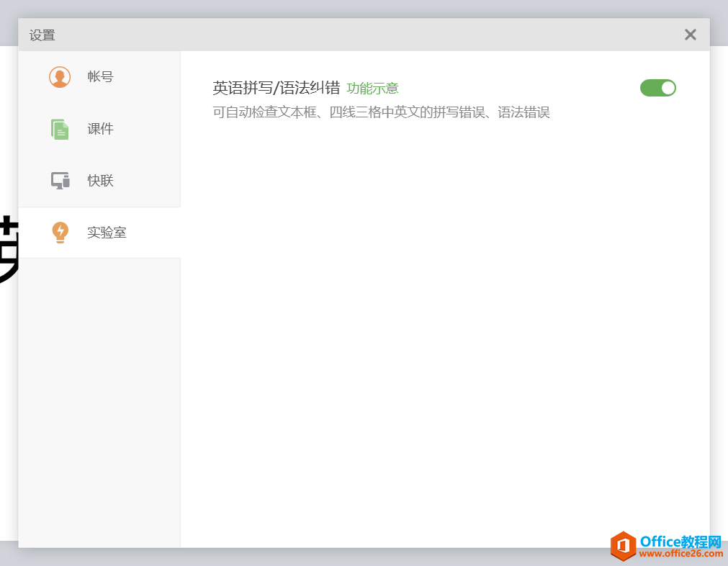Click the 实验室 lightbulb icon
Viewport: 728px width, 566px height.
pyautogui.click(x=60, y=232)
